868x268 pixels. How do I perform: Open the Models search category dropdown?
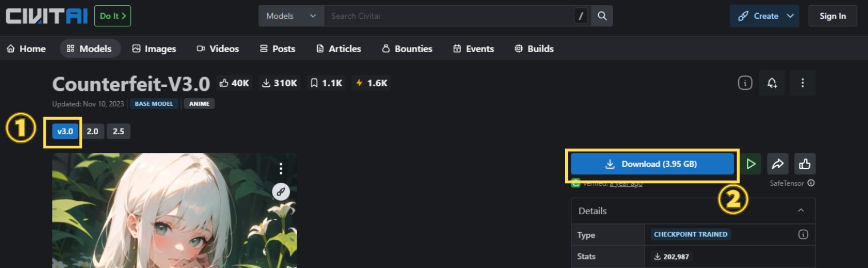coord(291,16)
